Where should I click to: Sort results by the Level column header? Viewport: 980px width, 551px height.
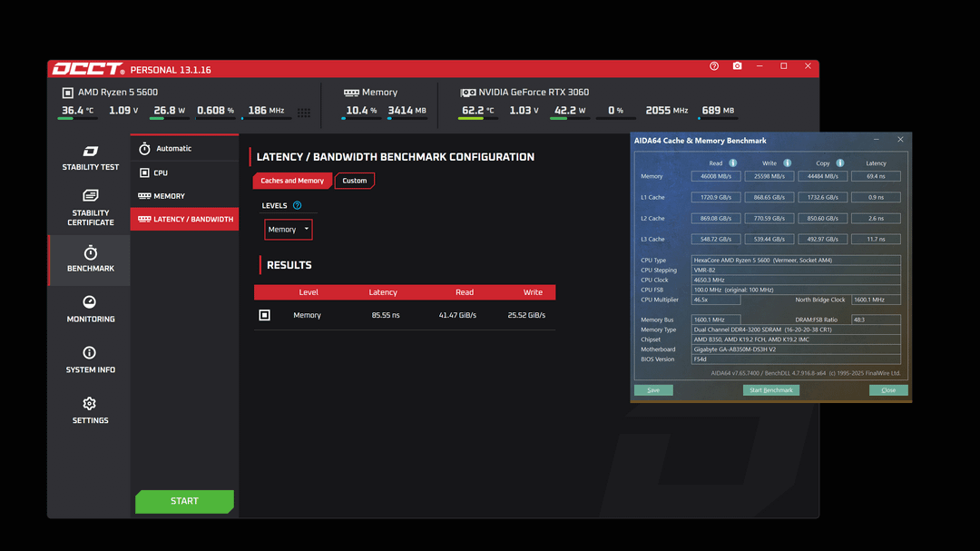click(x=309, y=292)
